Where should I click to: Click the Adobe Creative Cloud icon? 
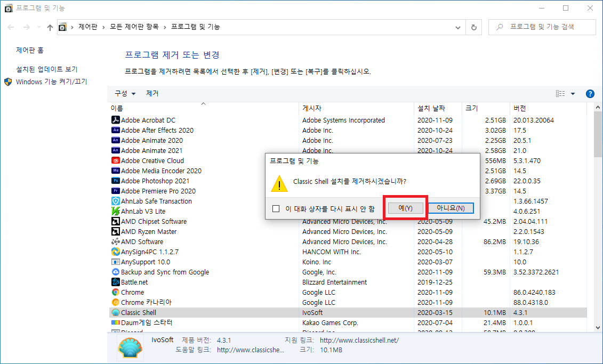(x=115, y=160)
